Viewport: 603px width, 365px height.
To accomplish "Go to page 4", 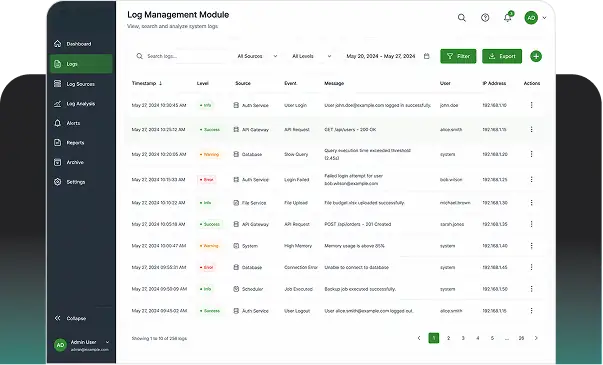I will 478,338.
